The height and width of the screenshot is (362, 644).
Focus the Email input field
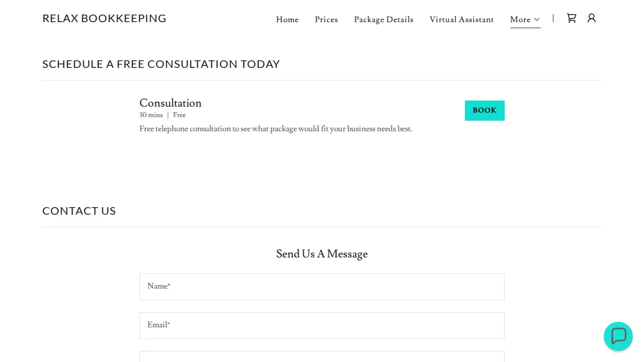click(322, 325)
